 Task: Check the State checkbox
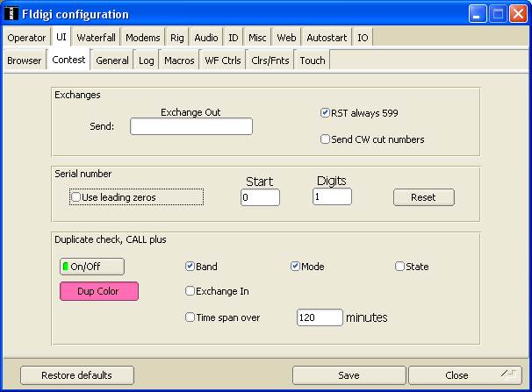pyautogui.click(x=400, y=267)
